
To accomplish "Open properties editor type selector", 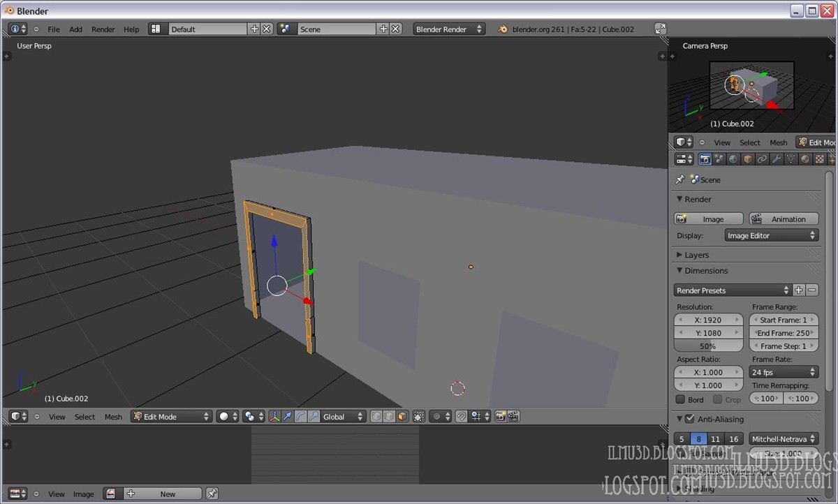I will pyautogui.click(x=684, y=159).
